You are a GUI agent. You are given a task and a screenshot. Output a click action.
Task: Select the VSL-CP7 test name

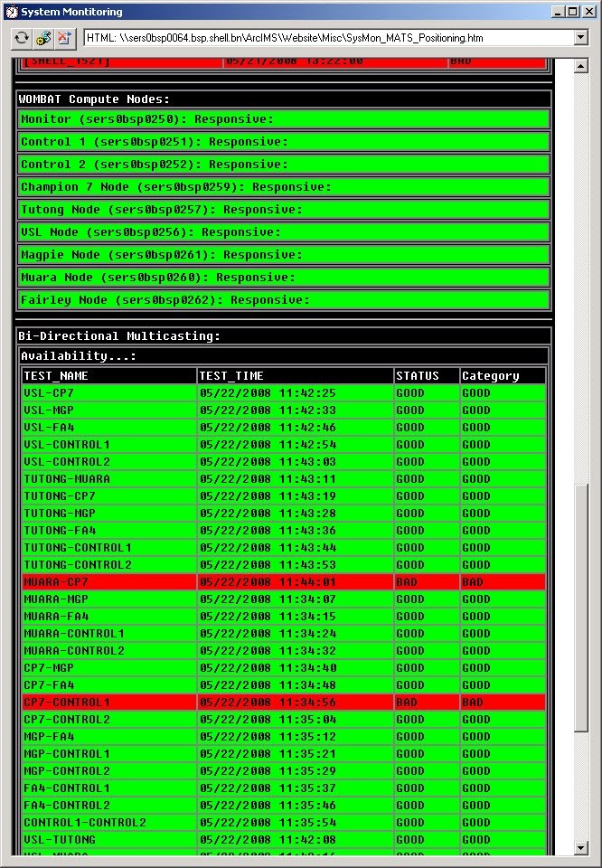click(49, 393)
